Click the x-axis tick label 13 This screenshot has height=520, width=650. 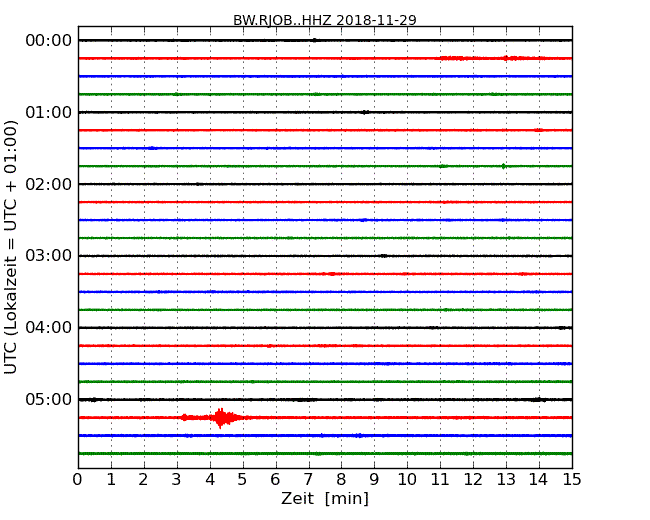(x=506, y=479)
